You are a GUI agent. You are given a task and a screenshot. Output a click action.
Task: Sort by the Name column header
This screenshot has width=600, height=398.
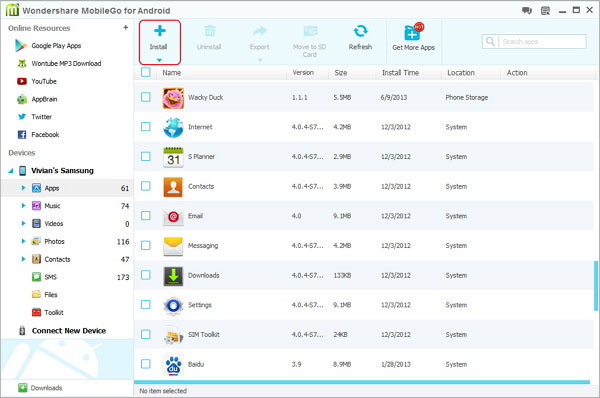[x=171, y=73]
